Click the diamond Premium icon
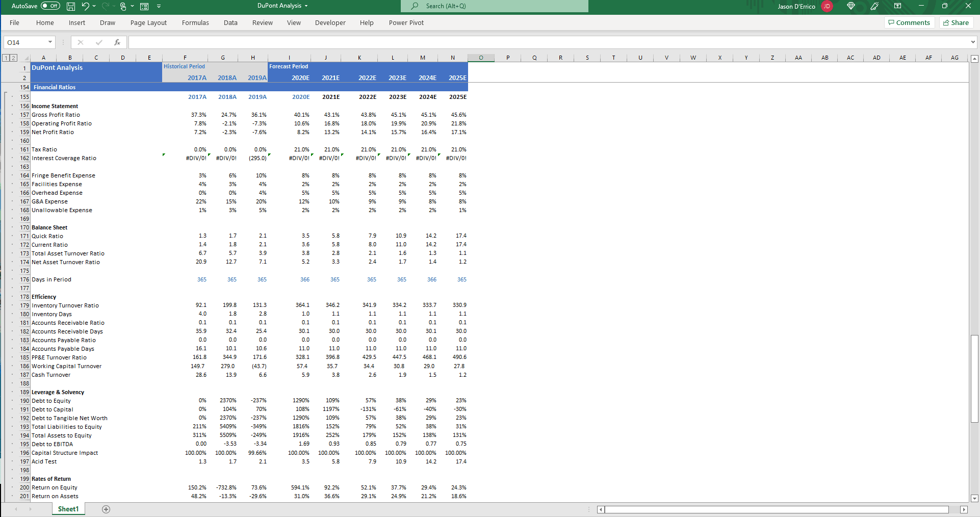Viewport: 980px width, 517px height. point(850,6)
